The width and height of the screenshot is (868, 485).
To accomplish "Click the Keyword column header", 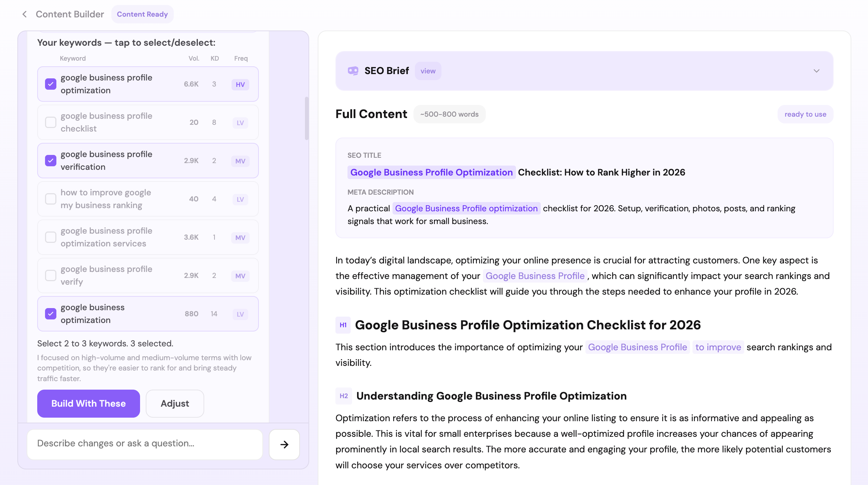I will click(x=73, y=58).
